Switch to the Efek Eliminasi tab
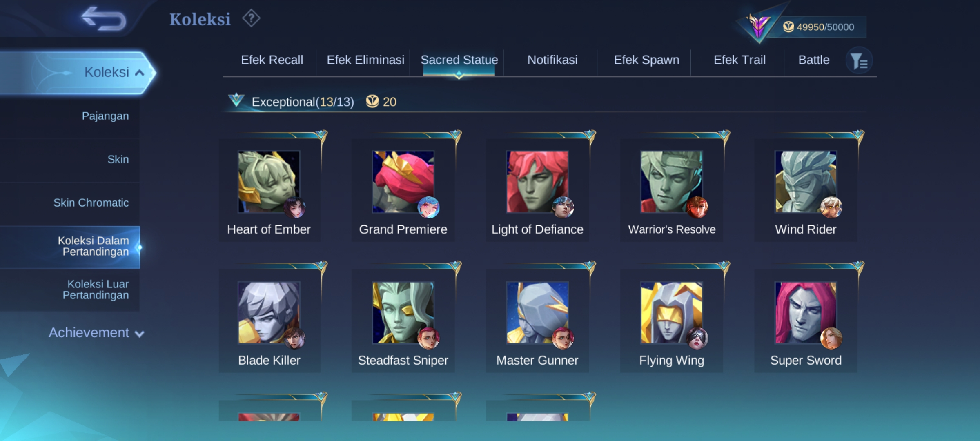 (x=365, y=60)
